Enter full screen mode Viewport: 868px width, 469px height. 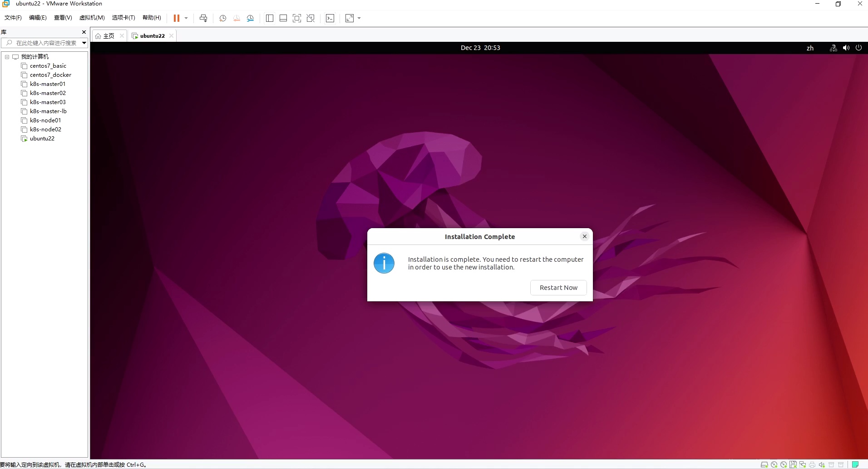(297, 18)
